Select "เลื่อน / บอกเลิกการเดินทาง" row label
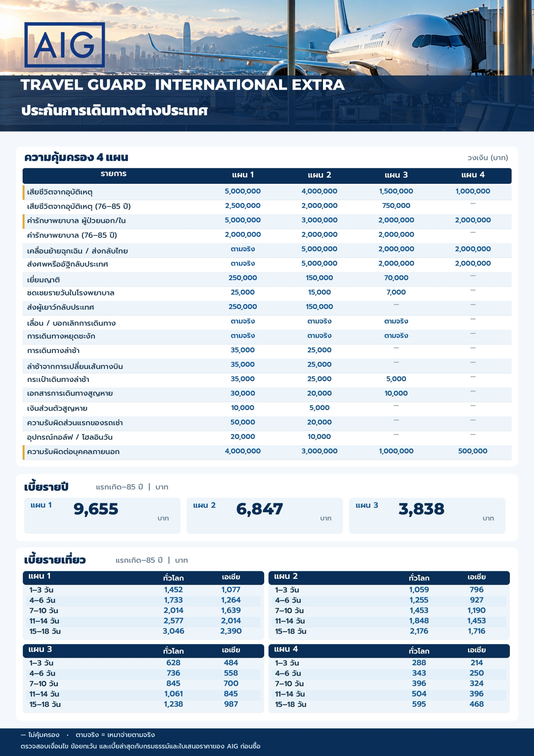 pos(71,323)
